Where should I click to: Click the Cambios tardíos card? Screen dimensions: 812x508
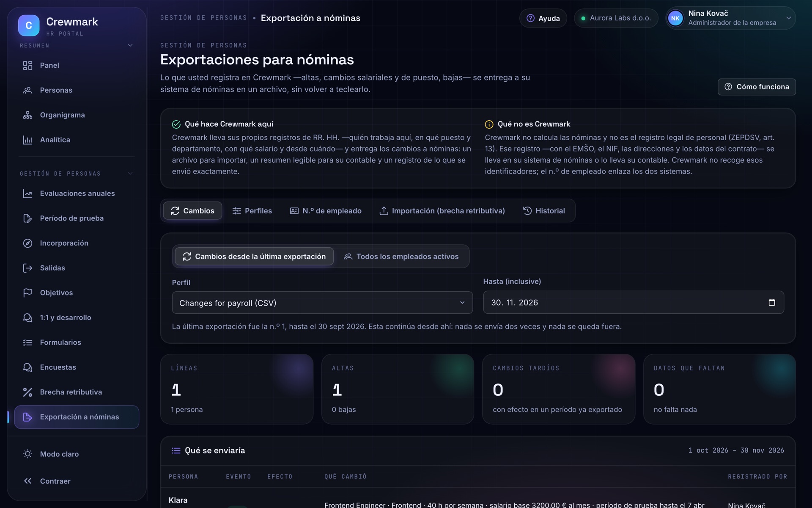[x=559, y=389]
